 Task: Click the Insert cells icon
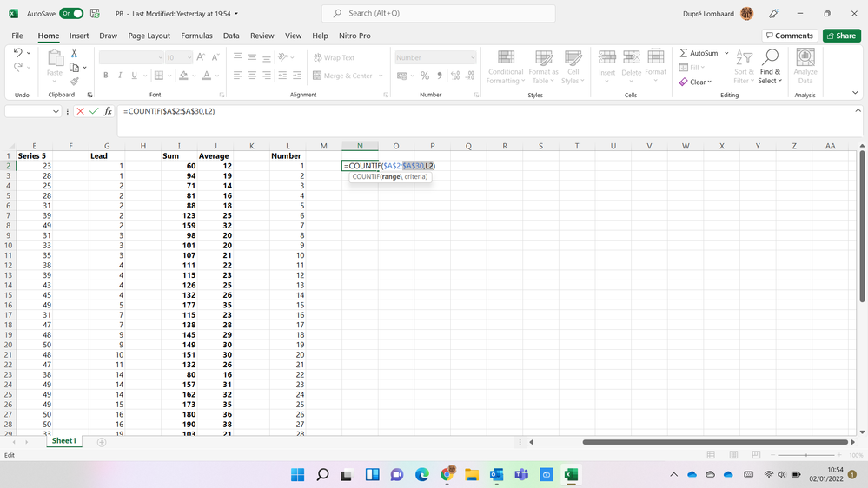tap(606, 57)
